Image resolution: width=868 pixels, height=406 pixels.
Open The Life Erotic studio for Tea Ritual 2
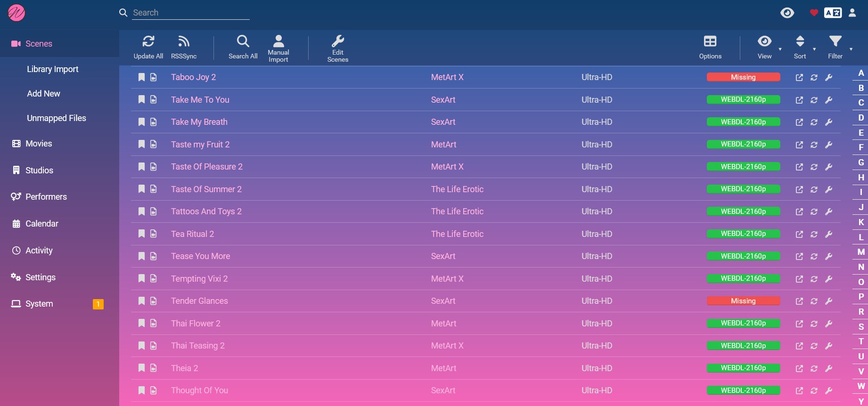[457, 234]
